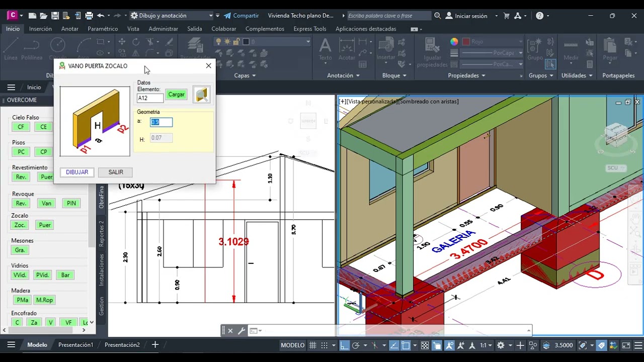Click the New drawing icon in quick access toolbar
Viewport: 644px width, 362px height.
click(32, 16)
